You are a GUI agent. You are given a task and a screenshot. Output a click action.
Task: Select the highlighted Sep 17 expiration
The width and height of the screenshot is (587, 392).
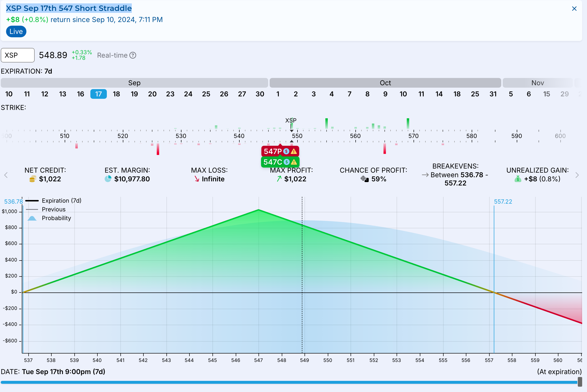[x=99, y=94]
